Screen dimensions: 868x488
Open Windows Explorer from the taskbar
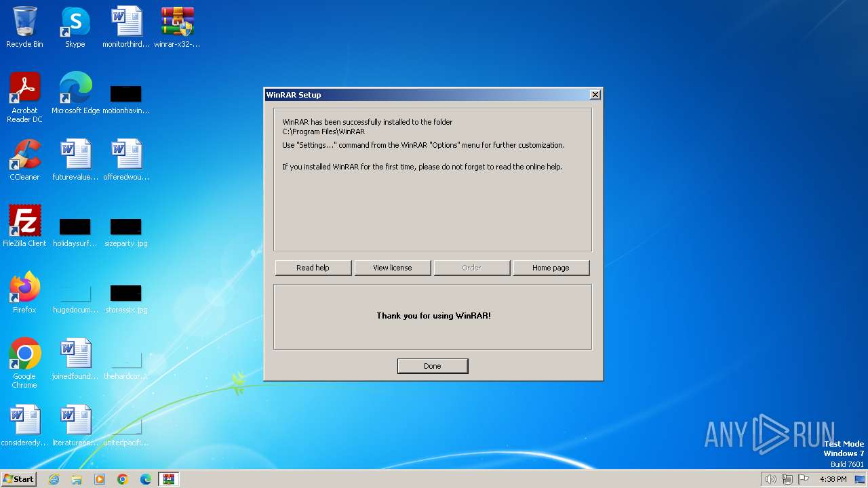tap(77, 479)
